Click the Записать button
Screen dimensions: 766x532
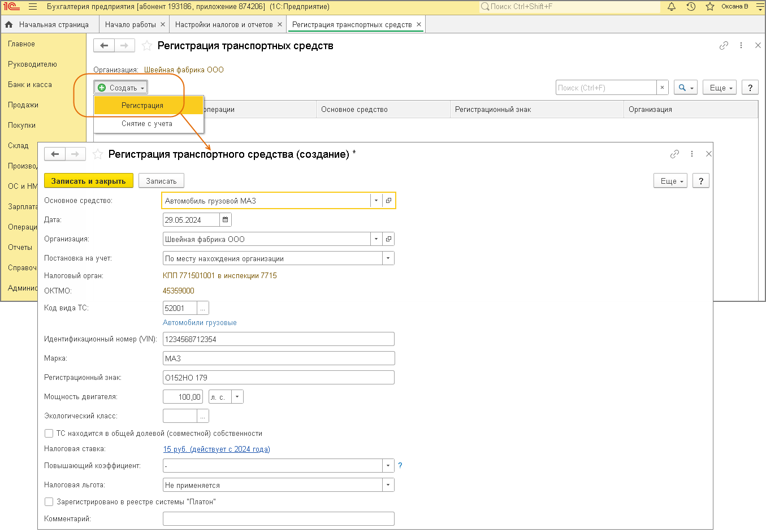click(x=161, y=181)
